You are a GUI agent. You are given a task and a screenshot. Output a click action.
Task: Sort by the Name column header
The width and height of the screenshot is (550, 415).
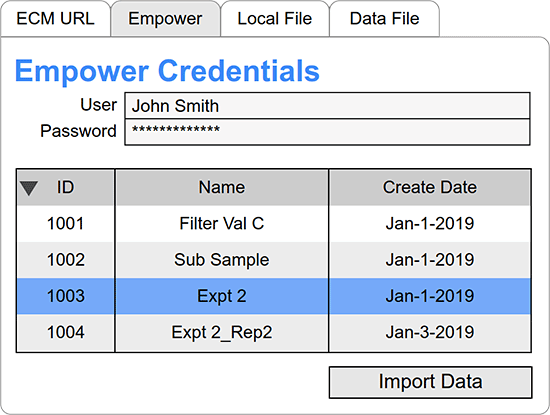coord(222,187)
